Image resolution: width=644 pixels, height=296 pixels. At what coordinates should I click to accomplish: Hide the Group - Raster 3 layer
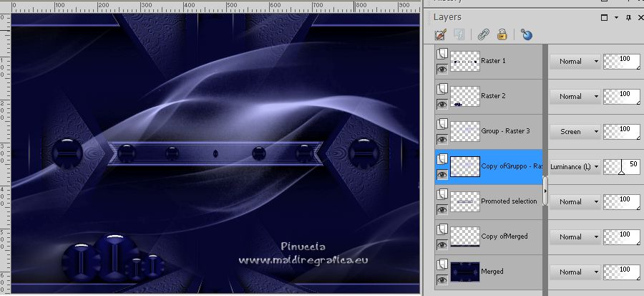[442, 140]
